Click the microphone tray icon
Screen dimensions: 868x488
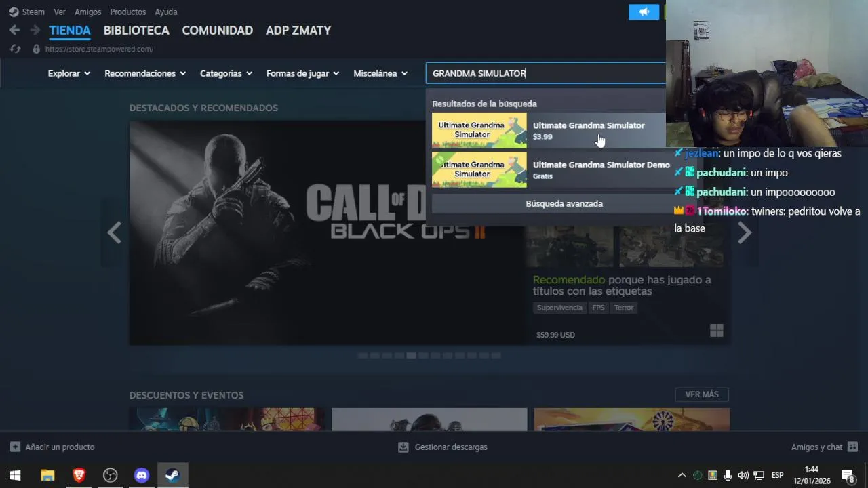click(728, 475)
